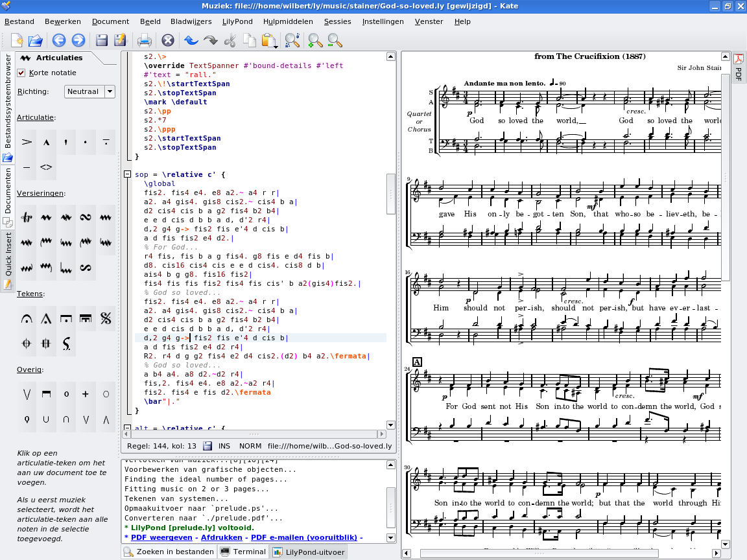Image resolution: width=747 pixels, height=560 pixels.
Task: Click the Afdrukken link in the log
Action: (222, 537)
